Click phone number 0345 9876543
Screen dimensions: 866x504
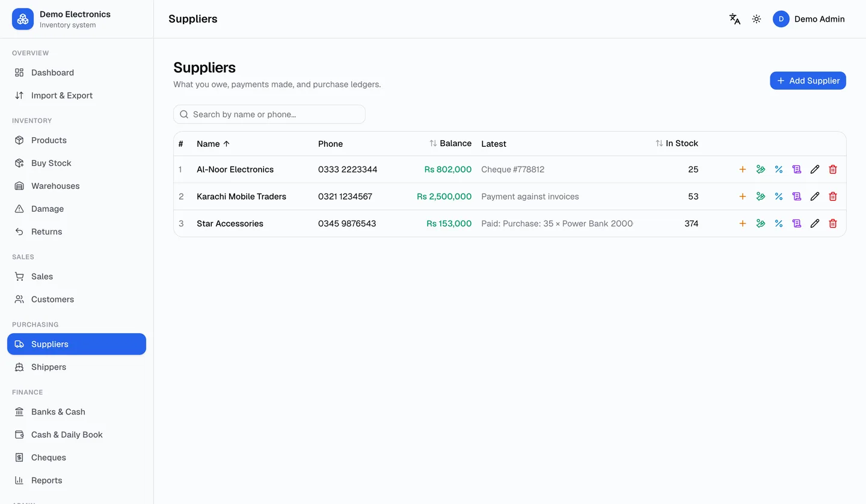(x=347, y=224)
